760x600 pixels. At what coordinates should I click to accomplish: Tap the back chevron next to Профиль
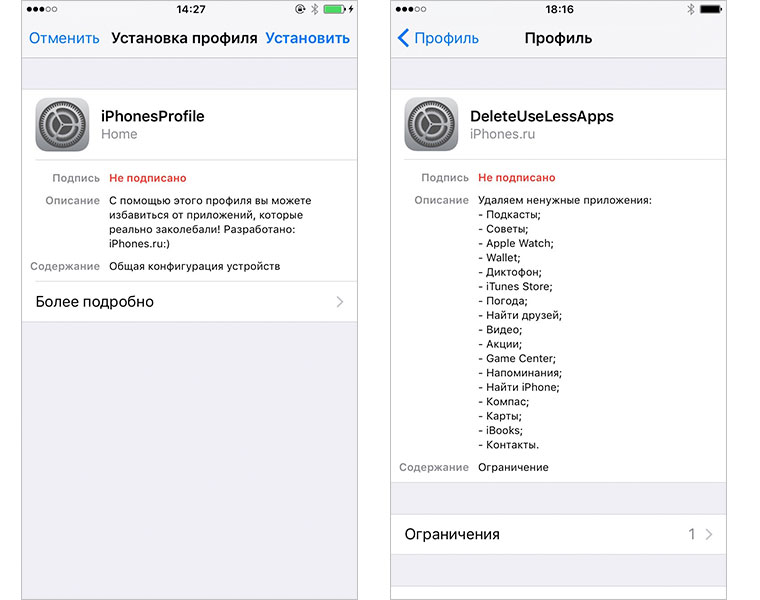point(403,38)
